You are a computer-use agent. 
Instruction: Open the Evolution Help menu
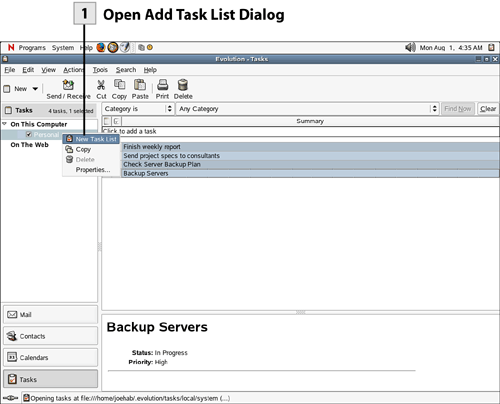(x=150, y=70)
